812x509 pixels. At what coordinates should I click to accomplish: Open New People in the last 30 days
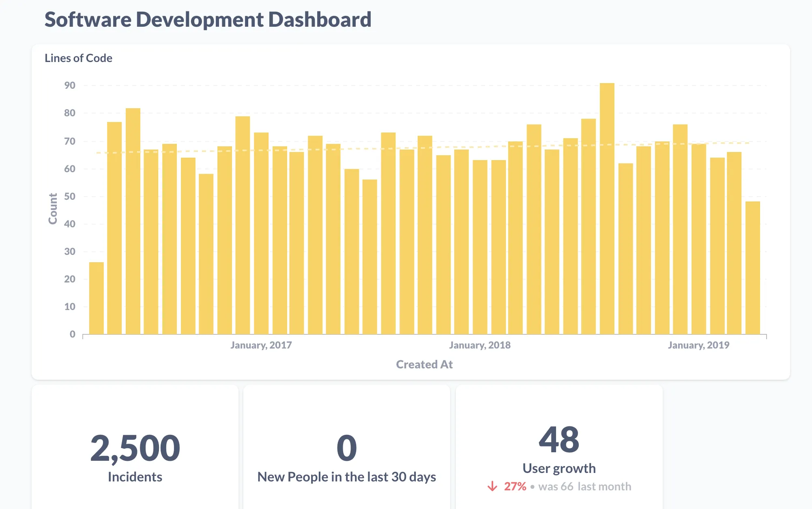point(347,477)
